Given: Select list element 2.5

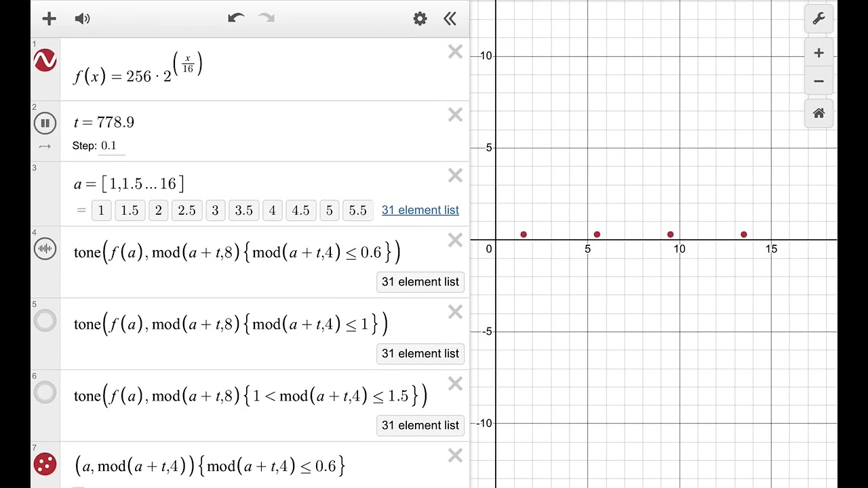Looking at the screenshot, I should pos(186,210).
